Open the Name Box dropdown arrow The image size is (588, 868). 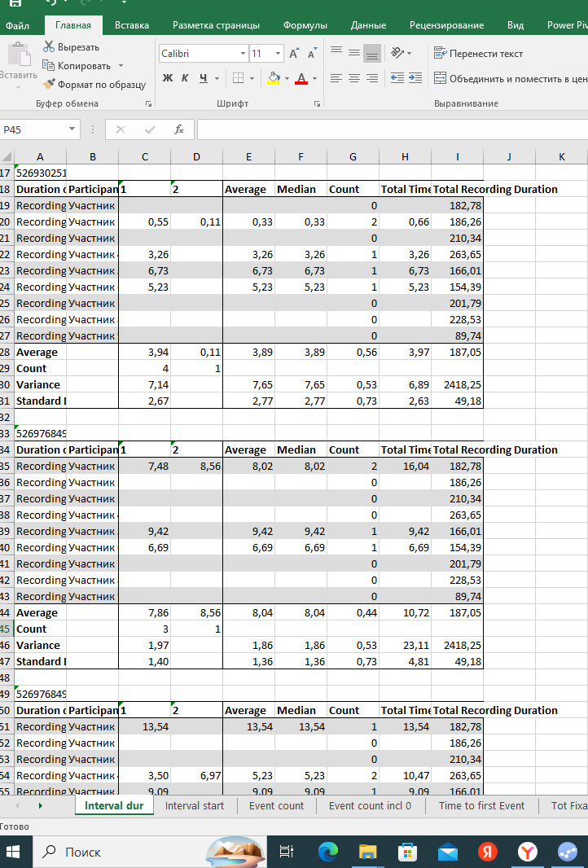[72, 129]
